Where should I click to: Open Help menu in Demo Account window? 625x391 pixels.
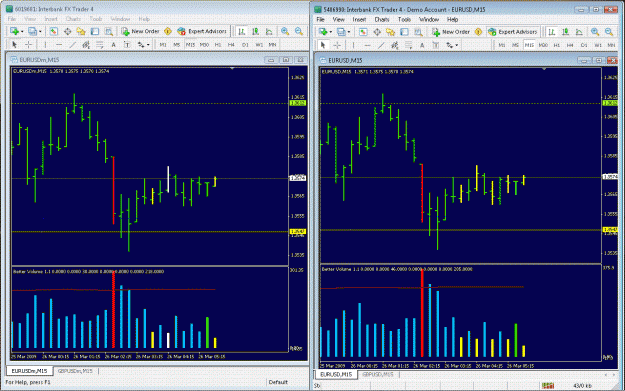click(x=452, y=20)
